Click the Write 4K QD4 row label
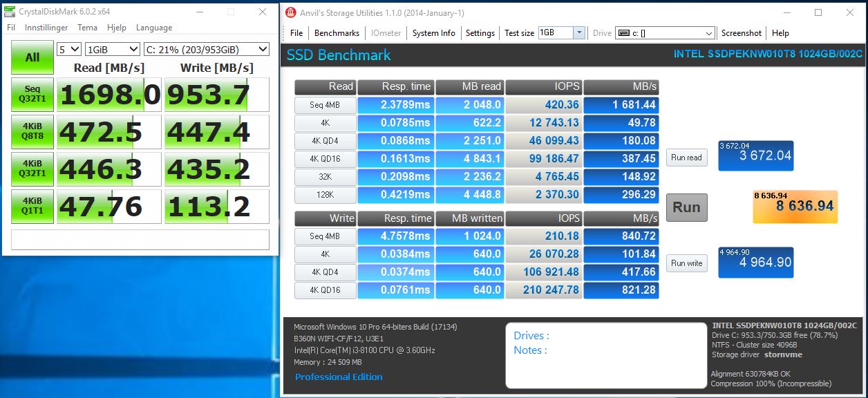The width and height of the screenshot is (868, 398). (325, 272)
